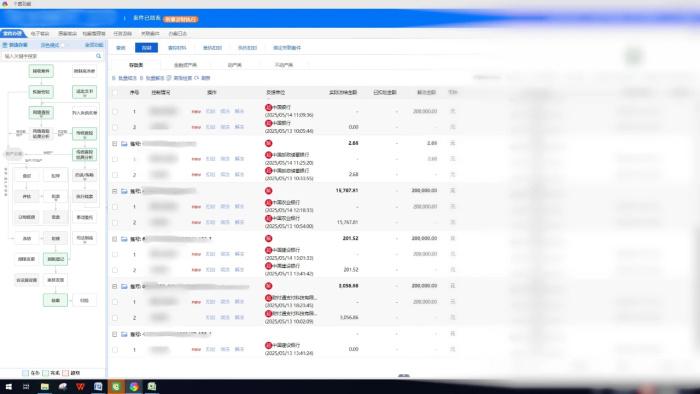The height and width of the screenshot is (394, 700).
Task: Tick the checkbox on row 2025/05/14 11:09:36
Action: [115, 112]
